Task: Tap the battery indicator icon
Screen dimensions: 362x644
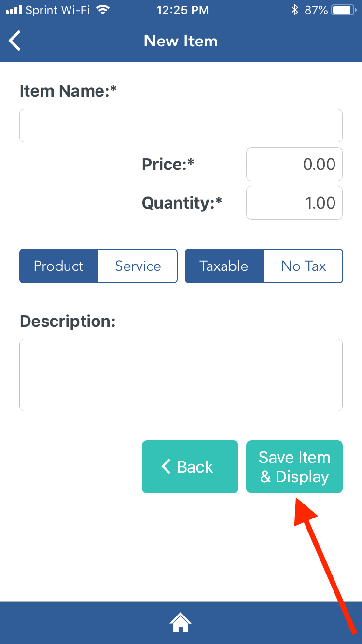Action: [344, 10]
